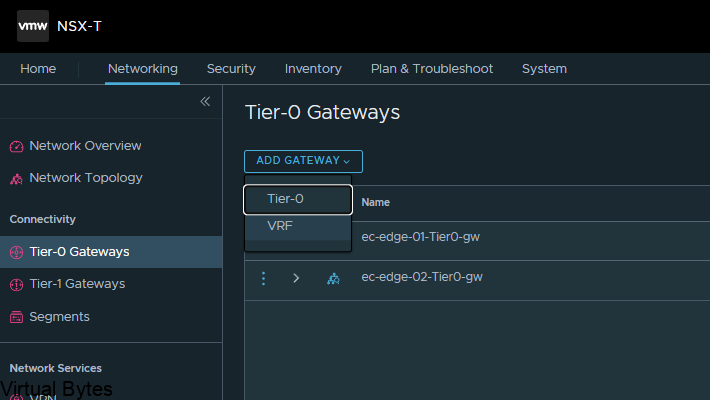Sort by the Name column header
Image resolution: width=710 pixels, height=400 pixels.
pos(375,202)
